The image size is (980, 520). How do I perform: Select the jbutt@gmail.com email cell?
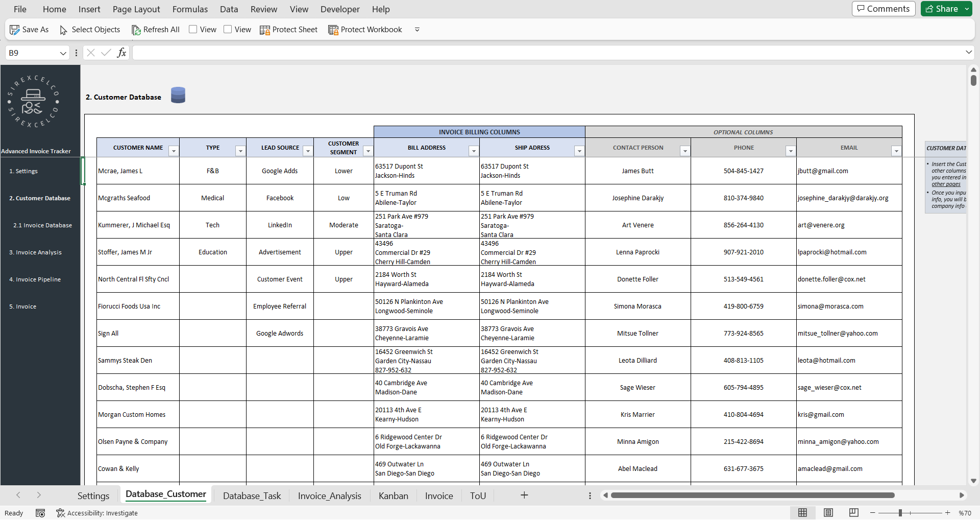(849, 171)
